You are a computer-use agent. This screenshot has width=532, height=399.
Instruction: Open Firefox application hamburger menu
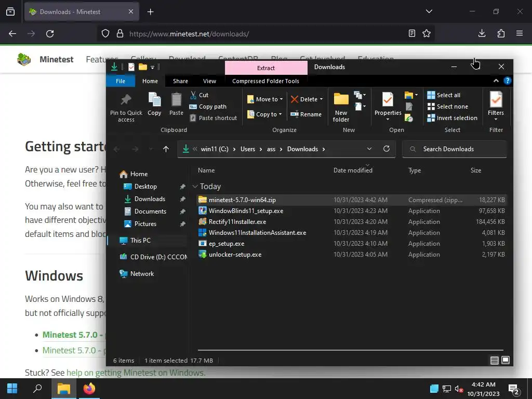coord(520,34)
